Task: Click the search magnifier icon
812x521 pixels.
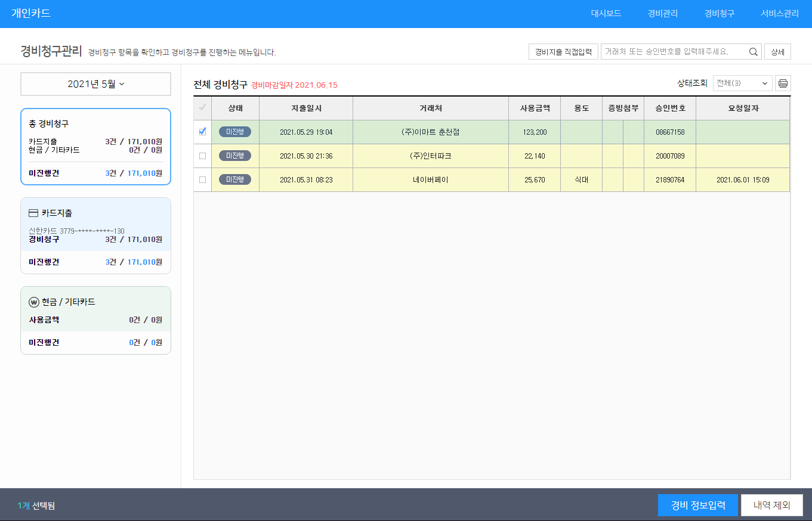Action: coord(754,52)
